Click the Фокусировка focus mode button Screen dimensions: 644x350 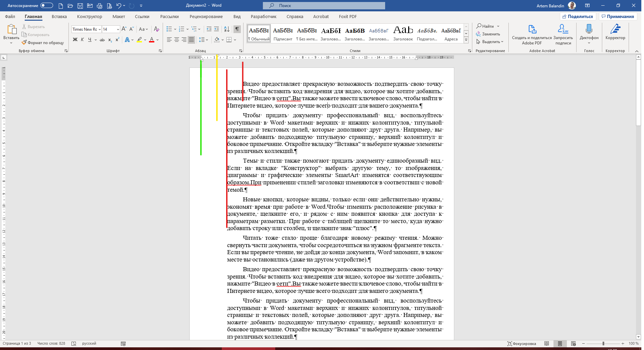522,343
